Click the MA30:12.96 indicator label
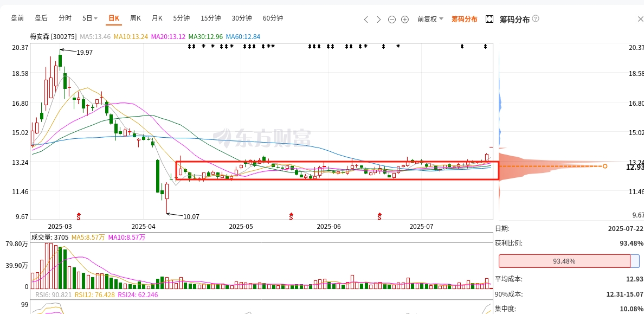Image resolution: width=644 pixels, height=314 pixels. point(206,36)
